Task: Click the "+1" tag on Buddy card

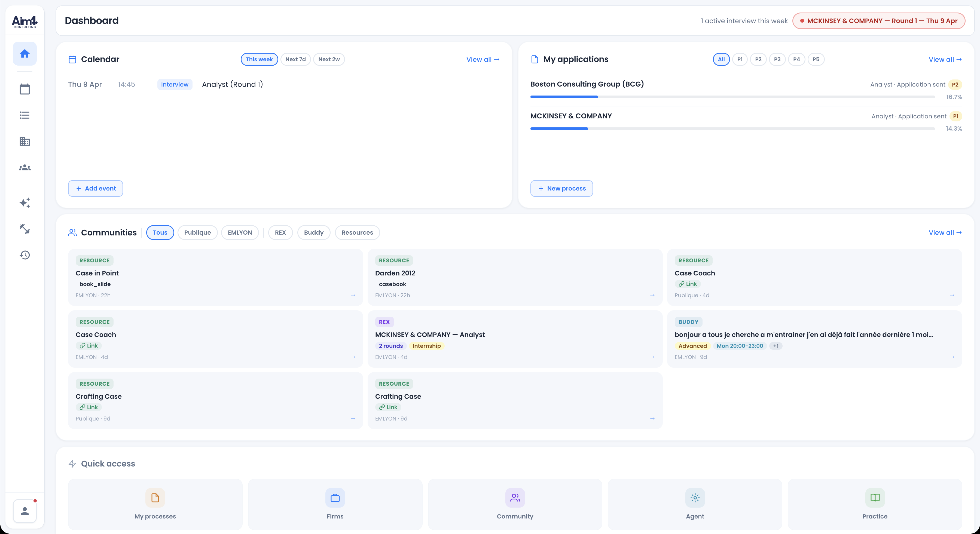Action: (x=776, y=346)
